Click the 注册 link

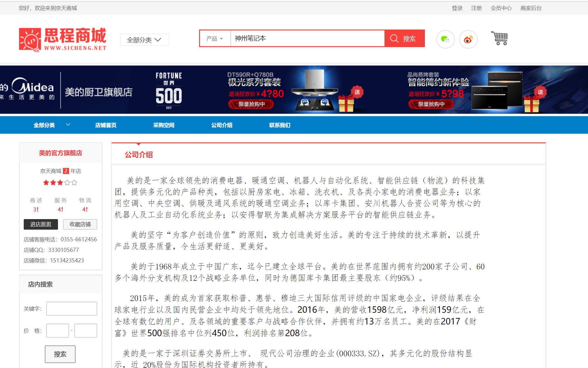[x=476, y=8]
